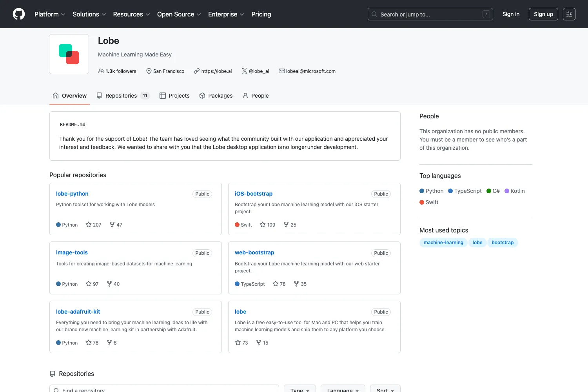The image size is (588, 392).
Task: Open the appearance settings icon beside Sign up
Action: pyautogui.click(x=569, y=14)
